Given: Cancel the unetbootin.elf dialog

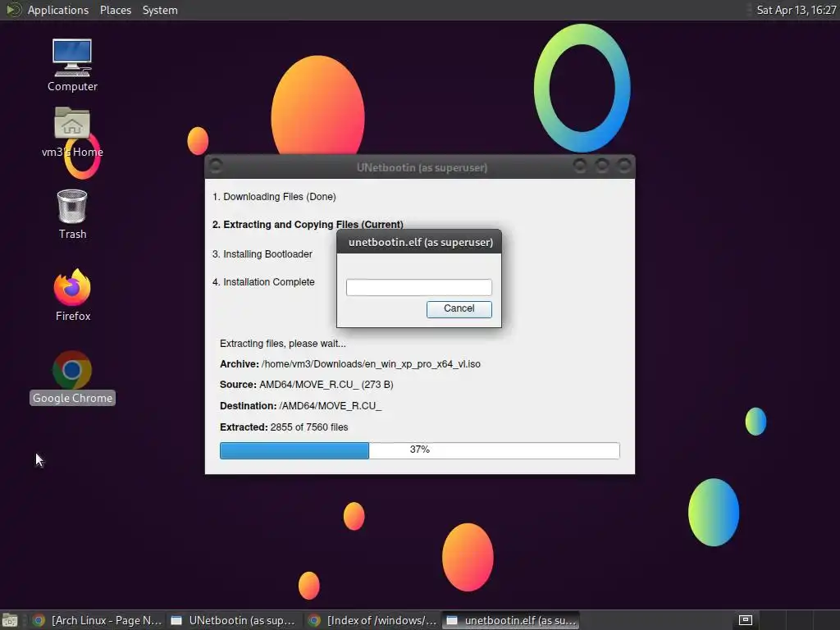Looking at the screenshot, I should point(459,308).
